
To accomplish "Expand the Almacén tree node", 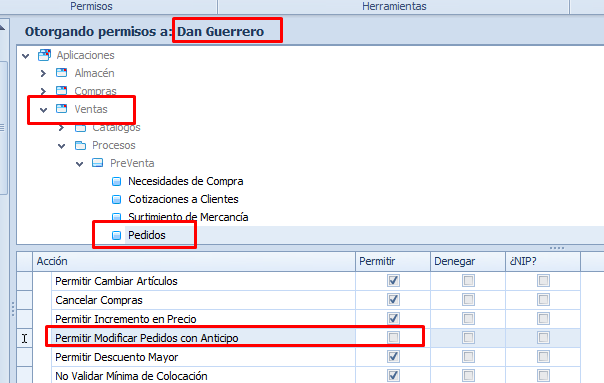I will 43,73.
